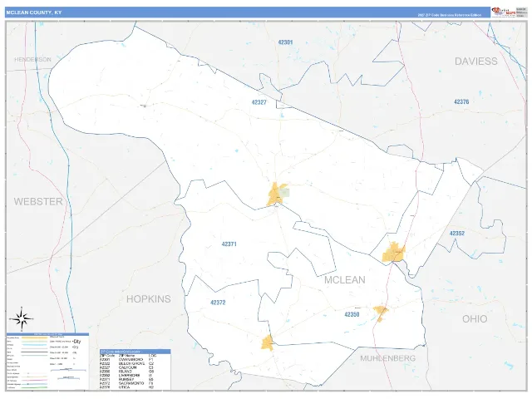The width and height of the screenshot is (532, 399).
Task: Click the yellow populated-area swatch in legend
Action: [x=34, y=338]
